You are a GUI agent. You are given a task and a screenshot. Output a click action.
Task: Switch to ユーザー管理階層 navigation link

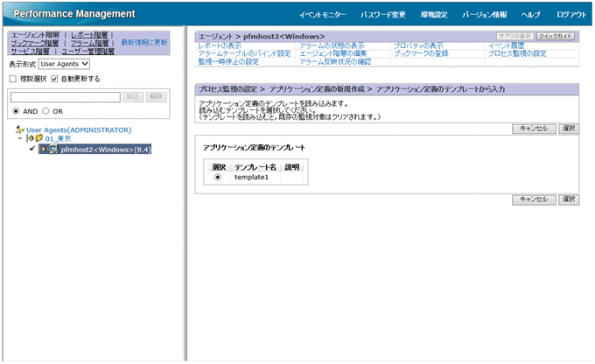(x=88, y=52)
